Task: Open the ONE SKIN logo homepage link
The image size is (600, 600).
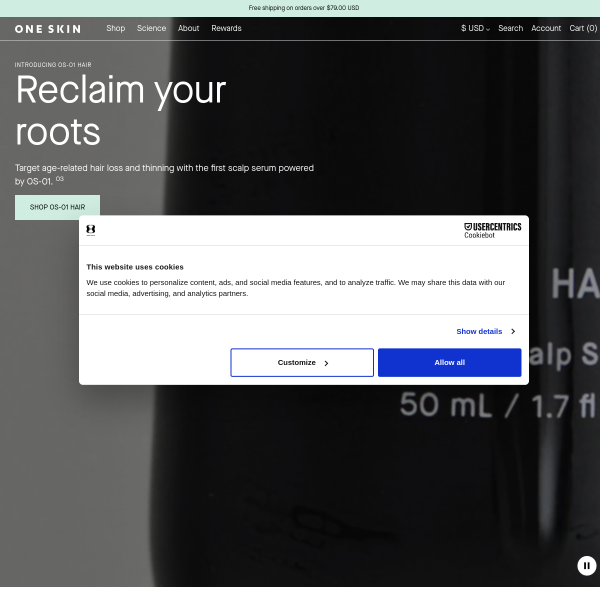Action: pyautogui.click(x=48, y=29)
